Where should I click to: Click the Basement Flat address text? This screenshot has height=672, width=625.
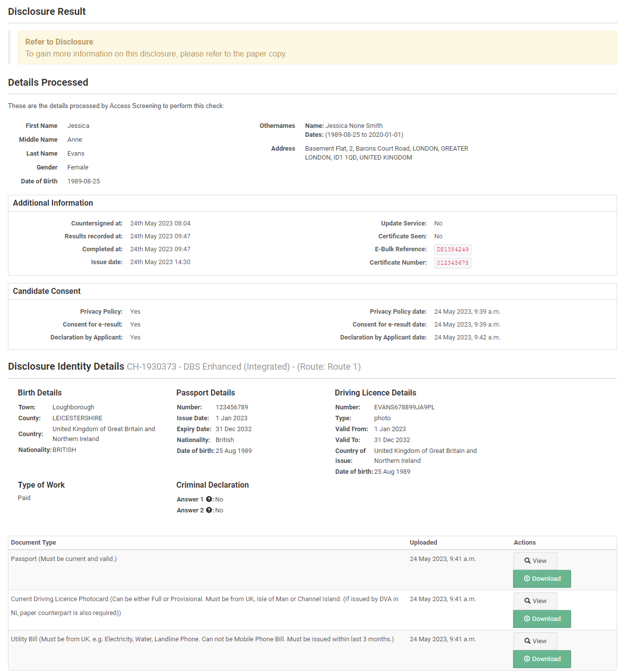(x=386, y=149)
